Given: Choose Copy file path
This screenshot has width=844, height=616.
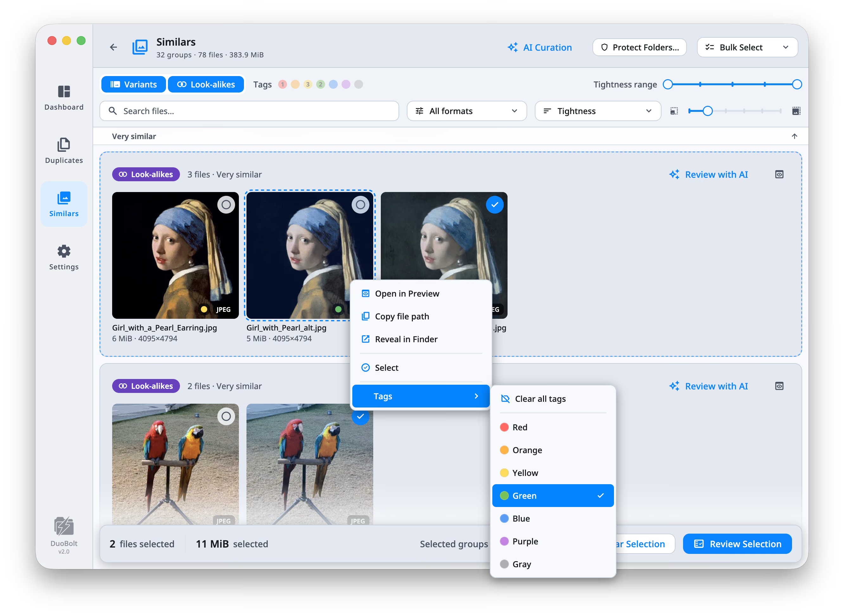Looking at the screenshot, I should [x=420, y=317].
